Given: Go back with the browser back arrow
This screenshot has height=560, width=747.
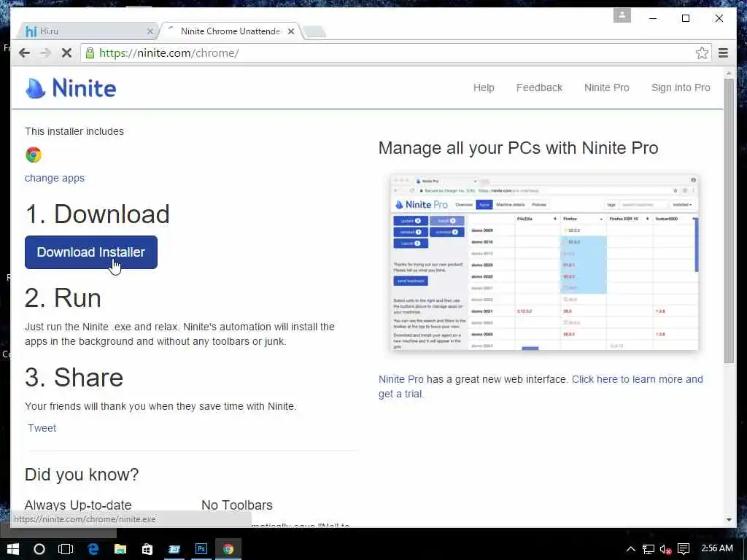Looking at the screenshot, I should 24,52.
